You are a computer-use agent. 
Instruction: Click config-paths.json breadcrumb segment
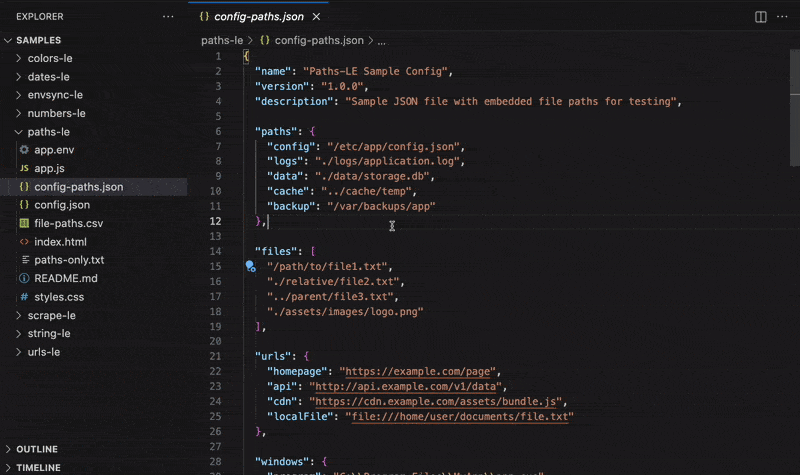[319, 40]
